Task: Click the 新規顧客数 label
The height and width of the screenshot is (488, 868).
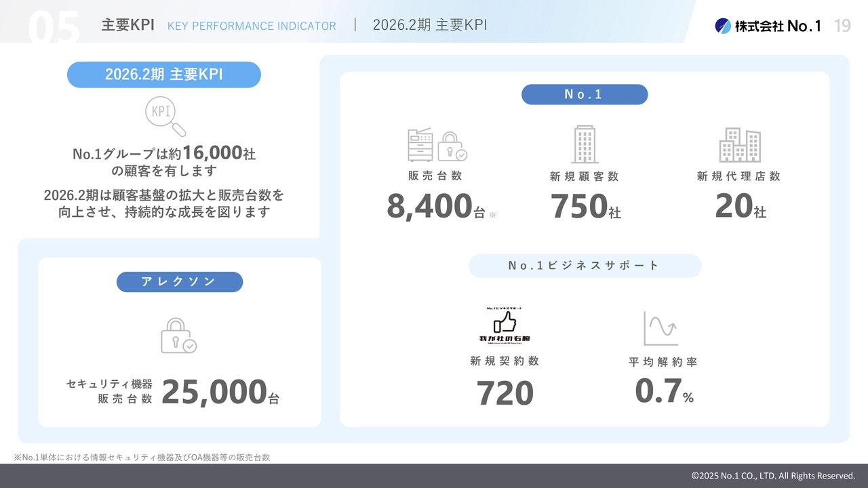Action: pyautogui.click(x=585, y=176)
